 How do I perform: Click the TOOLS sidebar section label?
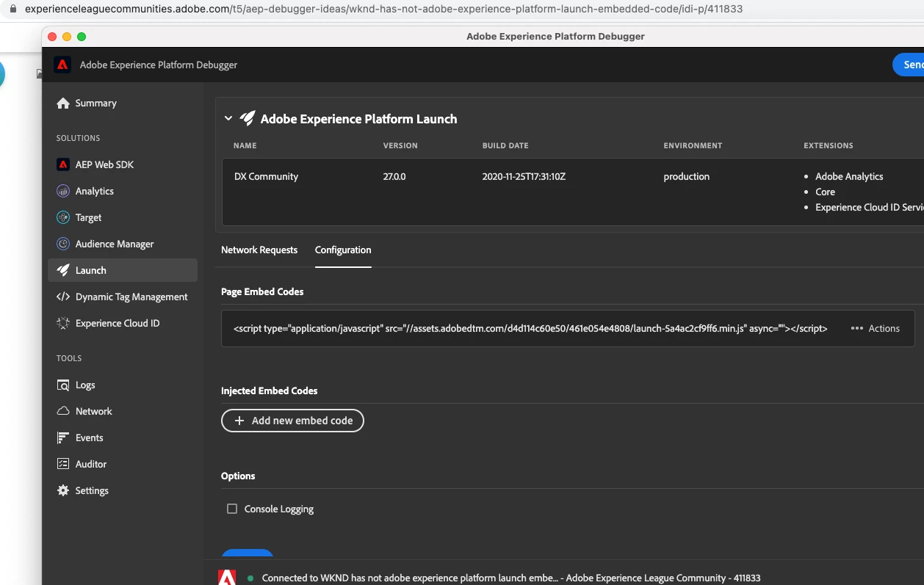click(69, 358)
